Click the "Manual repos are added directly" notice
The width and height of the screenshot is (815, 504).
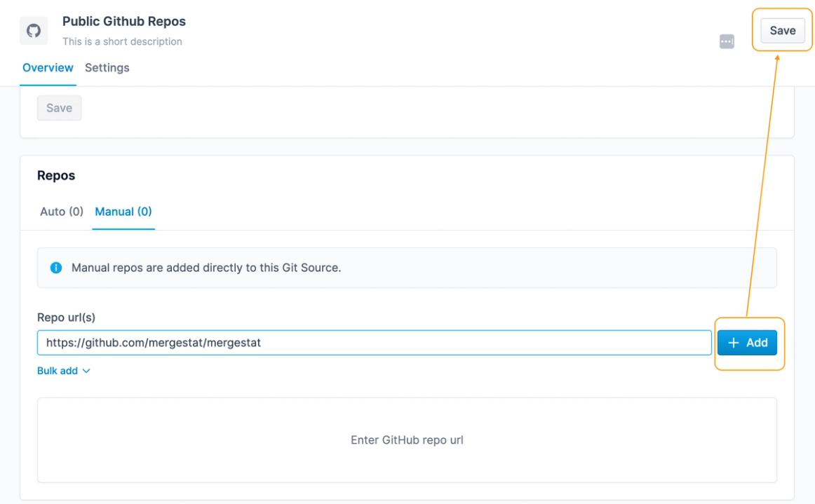[407, 268]
